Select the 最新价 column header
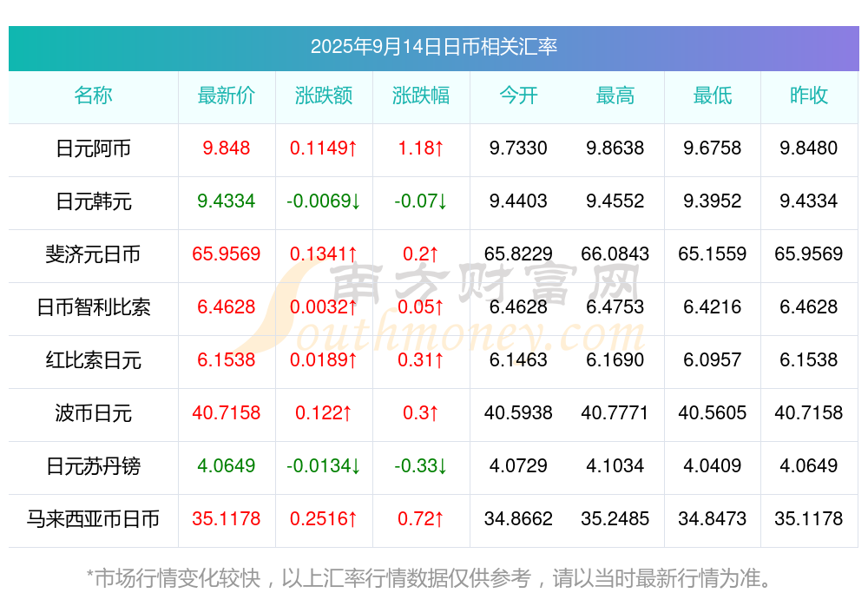The width and height of the screenshot is (868, 606). 227,96
